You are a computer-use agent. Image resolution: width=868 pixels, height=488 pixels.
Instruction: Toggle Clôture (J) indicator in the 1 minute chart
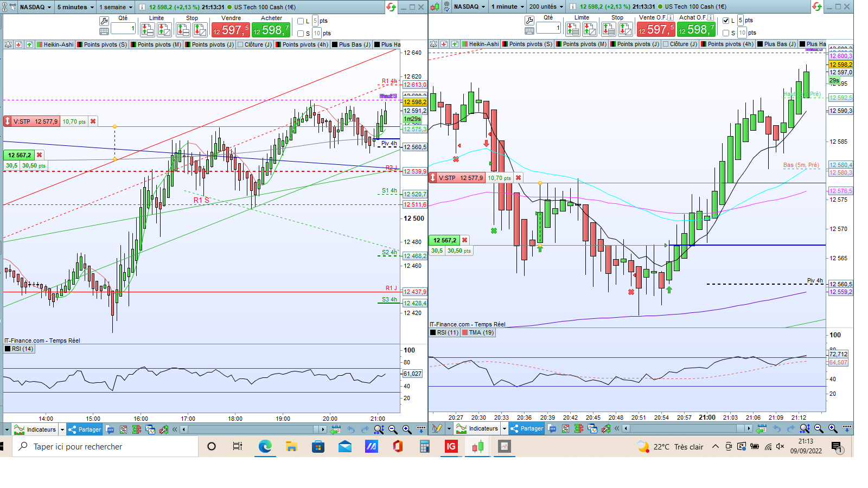click(680, 44)
